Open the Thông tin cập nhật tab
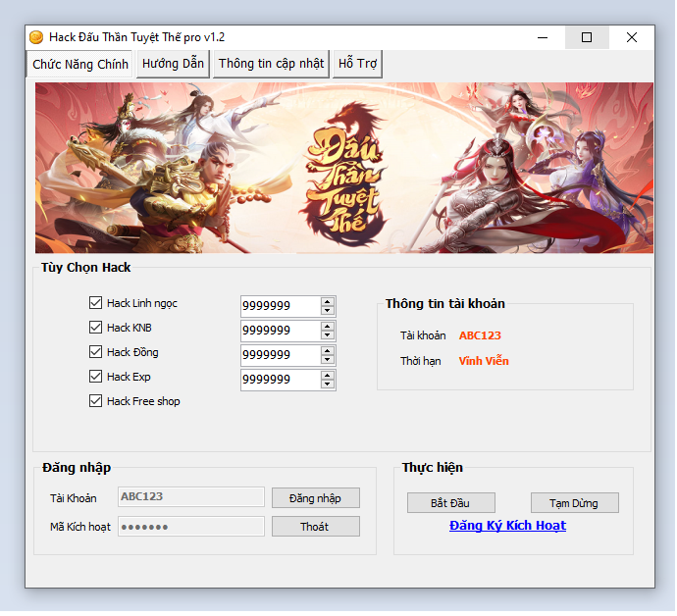Screen dimensions: 677x616 [x=271, y=64]
